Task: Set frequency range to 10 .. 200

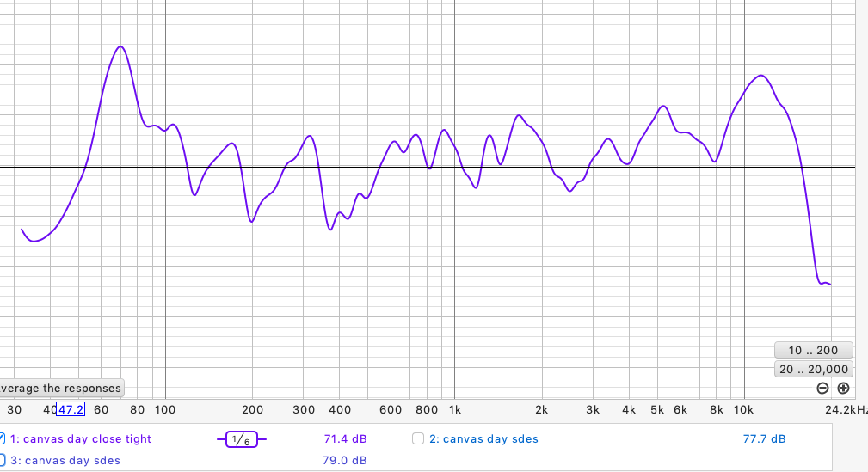Action: [813, 350]
